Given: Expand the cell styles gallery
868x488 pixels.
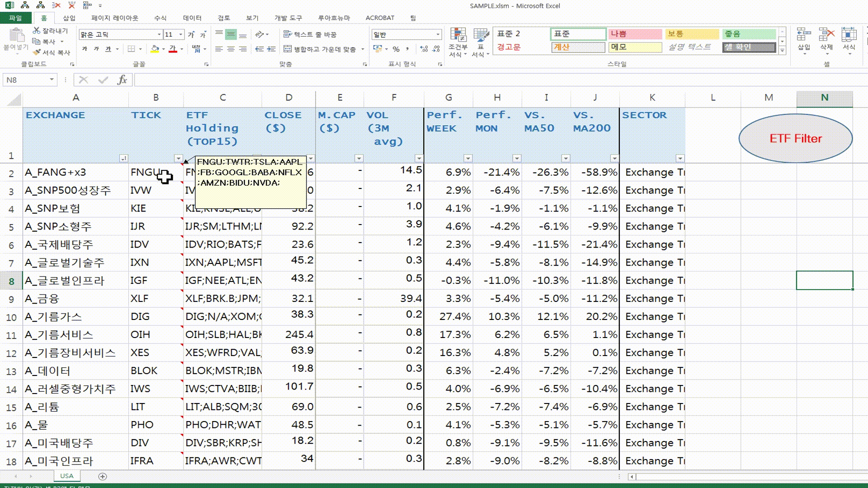Looking at the screenshot, I should tap(783, 51).
